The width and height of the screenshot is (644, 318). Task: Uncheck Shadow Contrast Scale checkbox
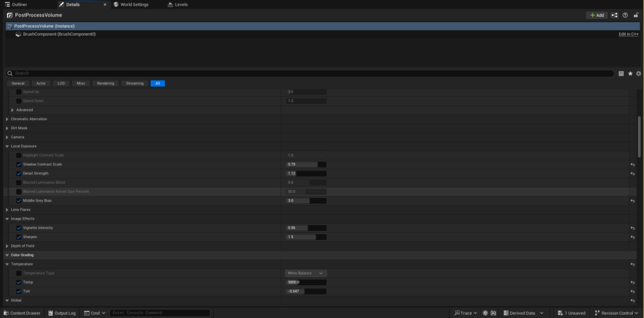point(19,164)
